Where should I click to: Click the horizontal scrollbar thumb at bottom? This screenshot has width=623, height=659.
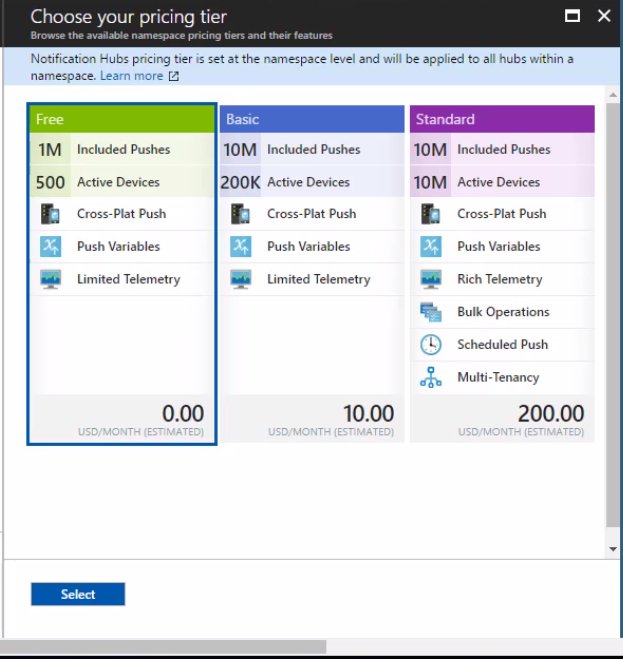[x=163, y=646]
